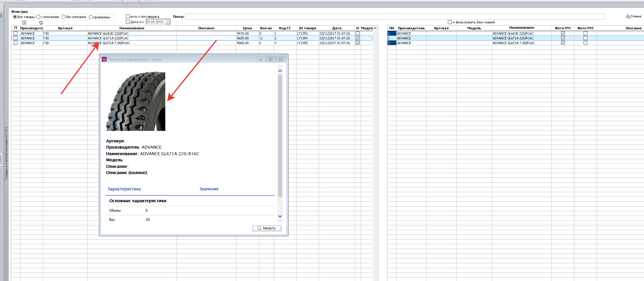Click the 'Объём' characteristic row

tap(190, 211)
